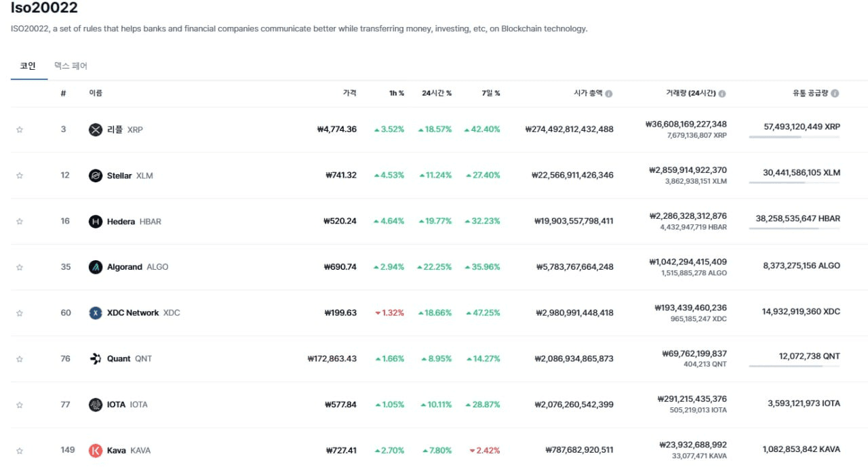This screenshot has width=868, height=469.
Task: Click Kava volume ₩23,932,688,992
Action: click(x=693, y=445)
